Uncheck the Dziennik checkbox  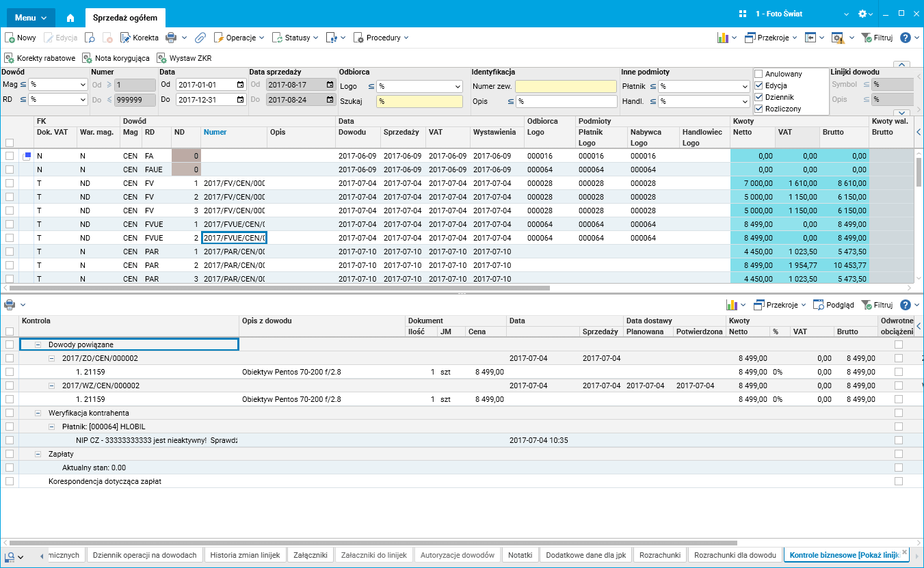pos(758,97)
